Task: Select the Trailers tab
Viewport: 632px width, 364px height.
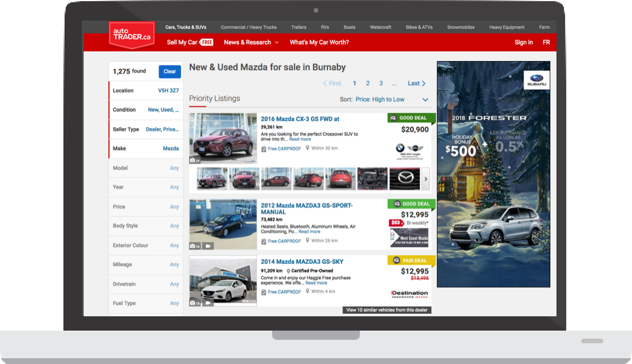Action: [299, 28]
